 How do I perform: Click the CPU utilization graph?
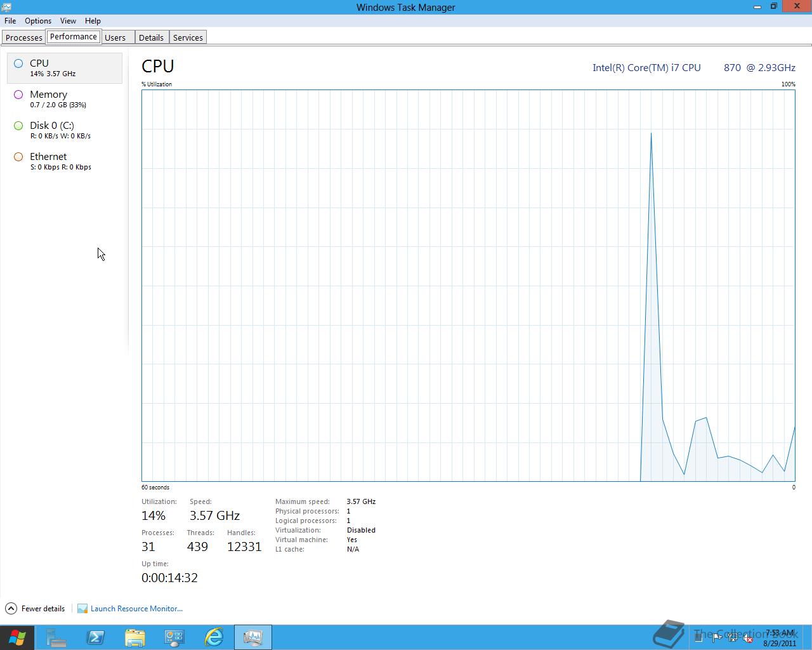pos(468,286)
